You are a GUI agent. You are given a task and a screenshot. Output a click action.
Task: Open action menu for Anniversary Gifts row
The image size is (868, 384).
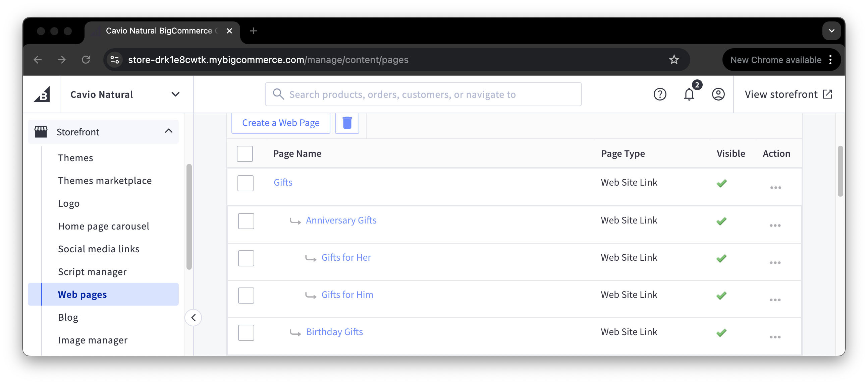[x=775, y=226]
